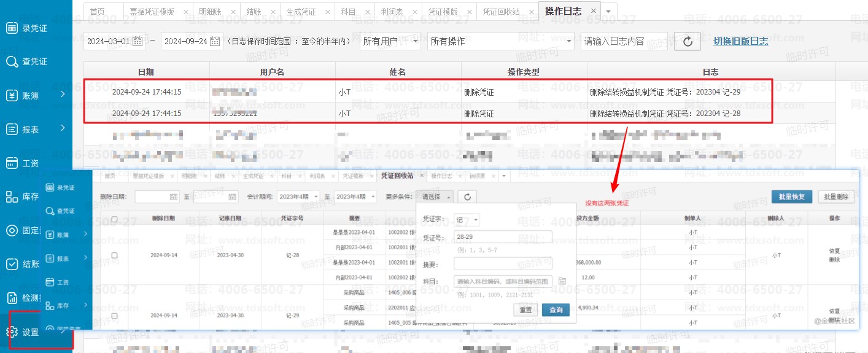Toggle select-all checkbox in recycle bin header
868x353 pixels.
pyautogui.click(x=114, y=219)
